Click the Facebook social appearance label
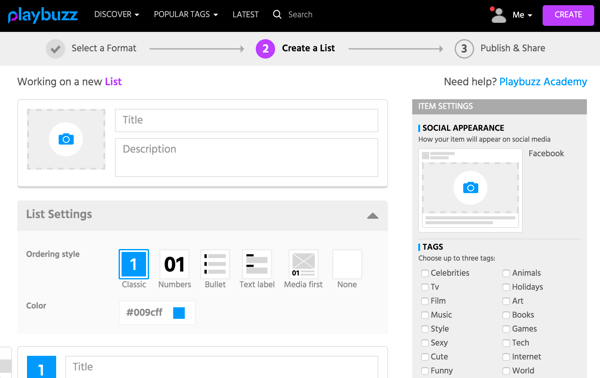 (x=546, y=153)
